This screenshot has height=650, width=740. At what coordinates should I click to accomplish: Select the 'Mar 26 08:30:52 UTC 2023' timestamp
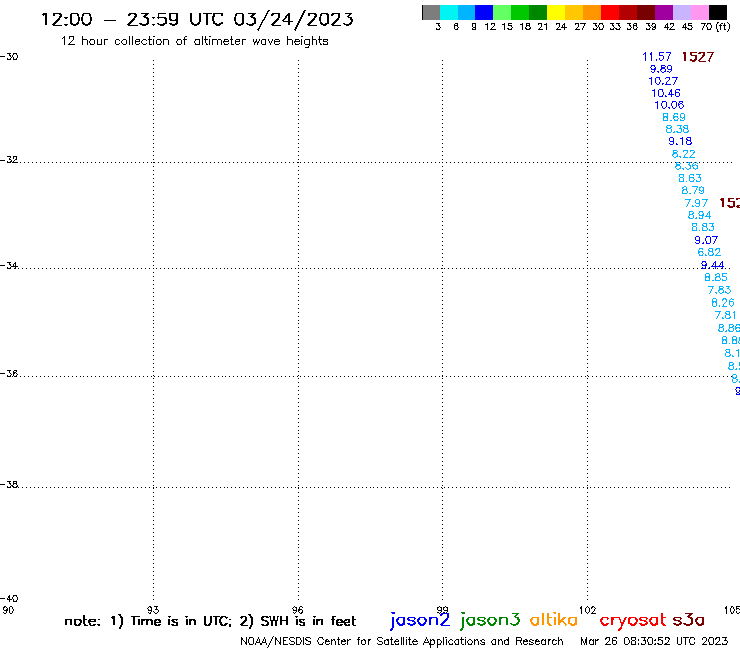pyautogui.click(x=654, y=641)
